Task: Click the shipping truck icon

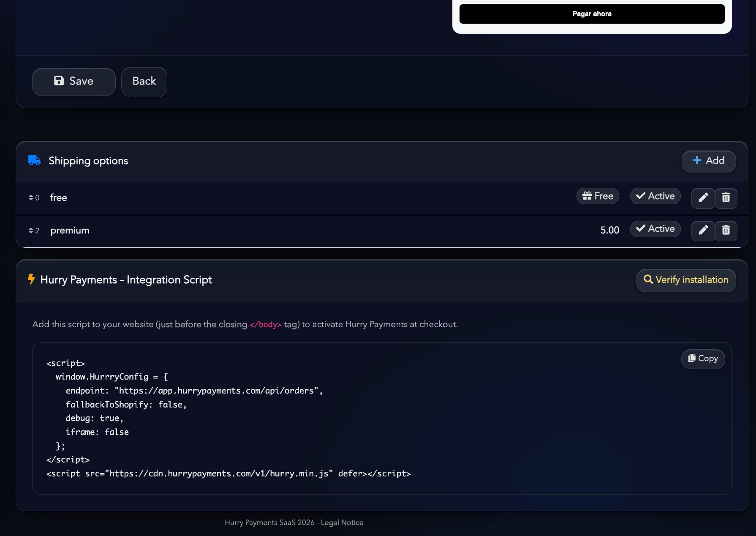Action: tap(34, 161)
